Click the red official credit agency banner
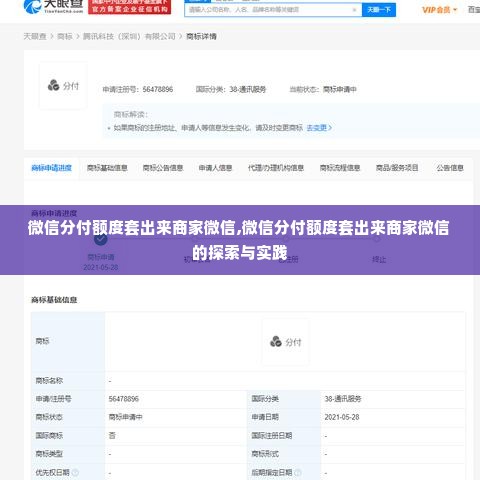Screen dimensions: 480x480 (x=130, y=7)
